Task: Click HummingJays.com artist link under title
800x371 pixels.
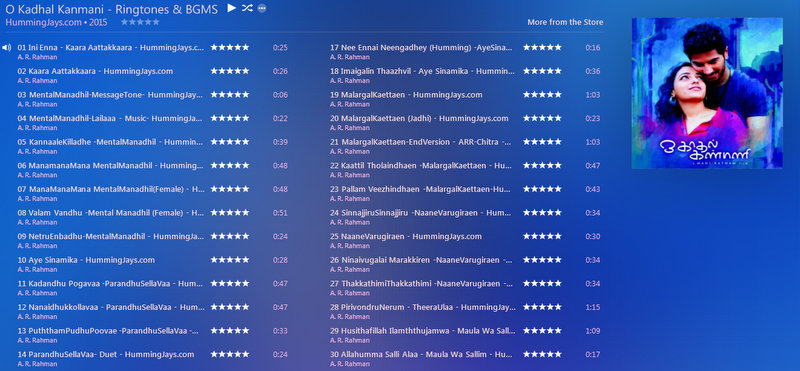Action: (43, 22)
